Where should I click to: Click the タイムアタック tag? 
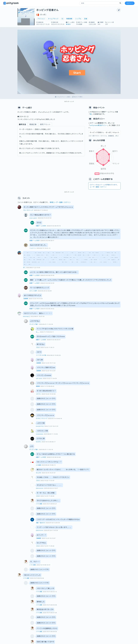tap(53, 19)
